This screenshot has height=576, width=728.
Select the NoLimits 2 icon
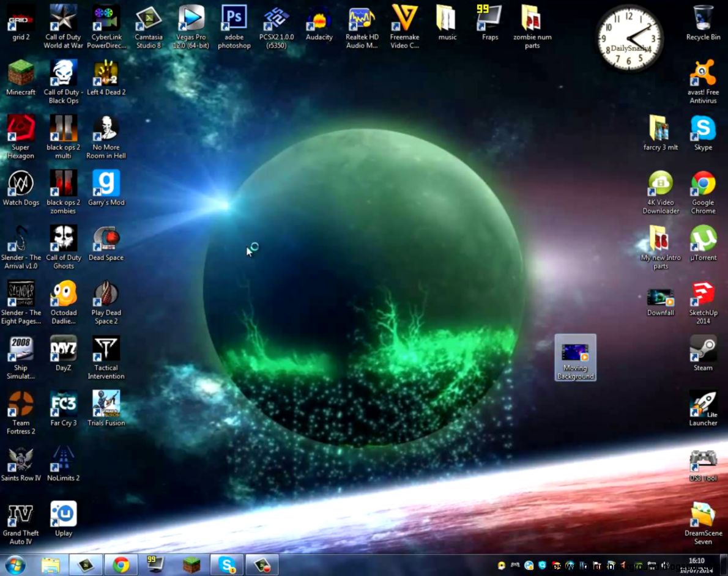click(x=63, y=463)
